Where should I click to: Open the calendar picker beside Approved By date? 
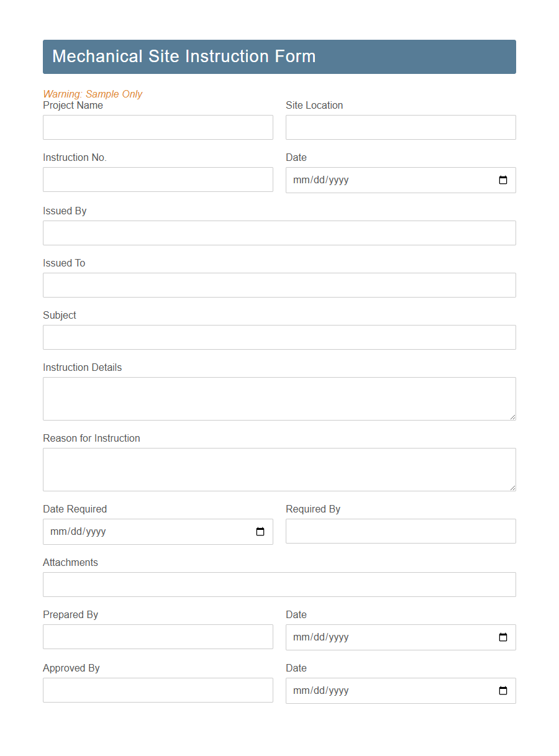click(503, 691)
